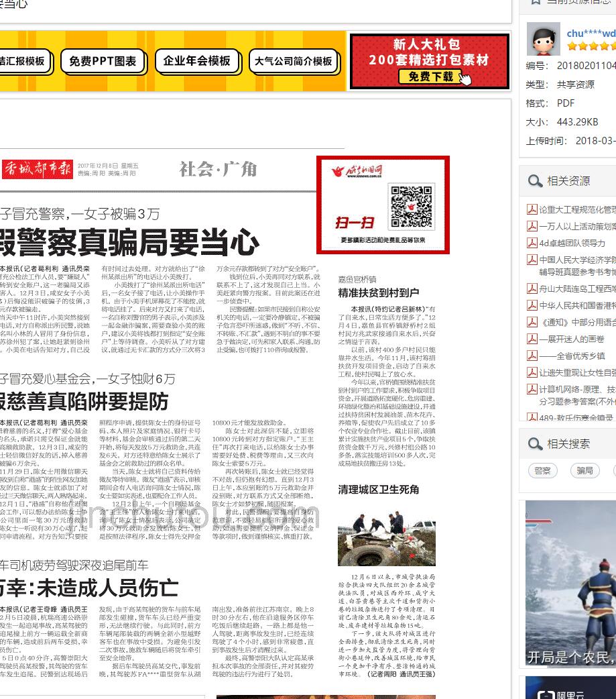Open uploader profile link chu****wd
The image size is (616, 699).
[591, 33]
